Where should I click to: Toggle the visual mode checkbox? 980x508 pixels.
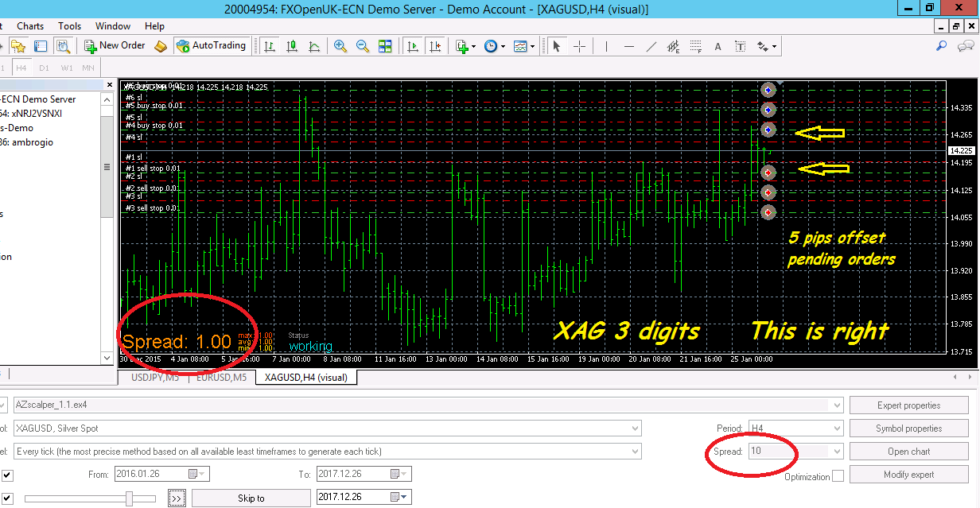click(7, 498)
